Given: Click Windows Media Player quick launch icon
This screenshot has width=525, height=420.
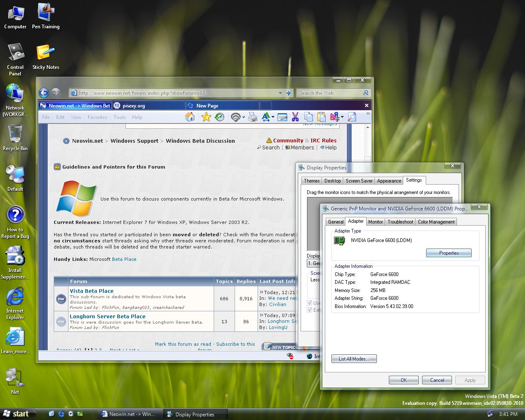Looking at the screenshot, I should [x=71, y=414].
